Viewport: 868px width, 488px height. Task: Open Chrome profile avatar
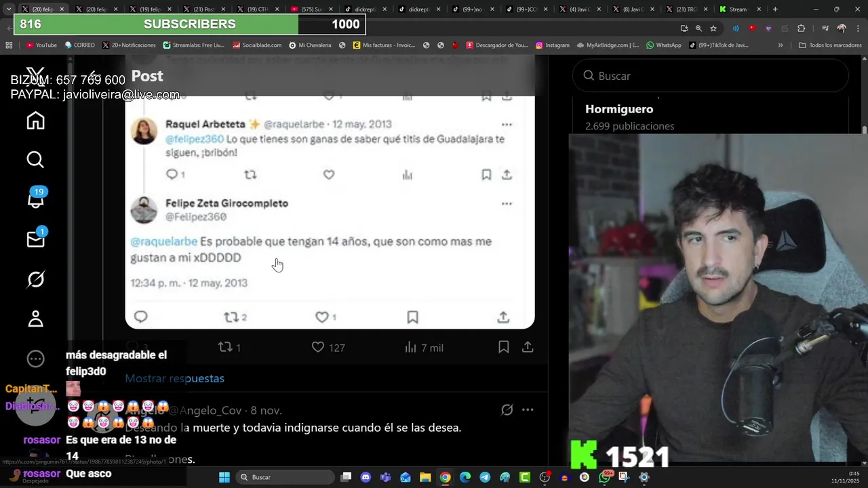[x=842, y=28]
